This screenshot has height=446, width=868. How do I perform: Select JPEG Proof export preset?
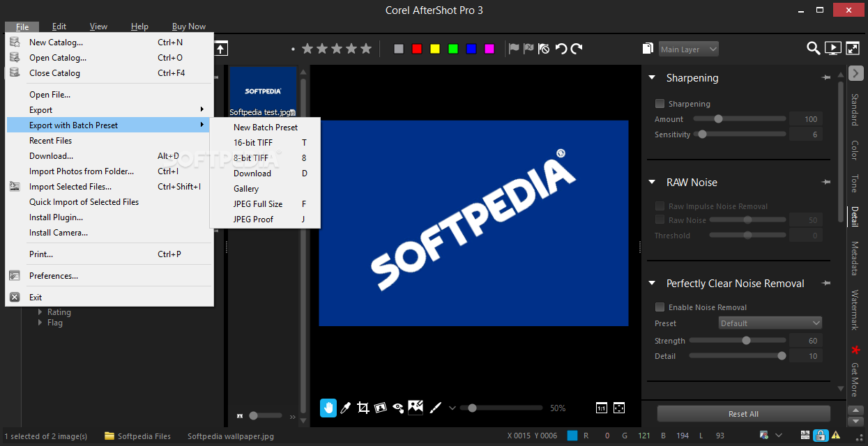pos(265,219)
